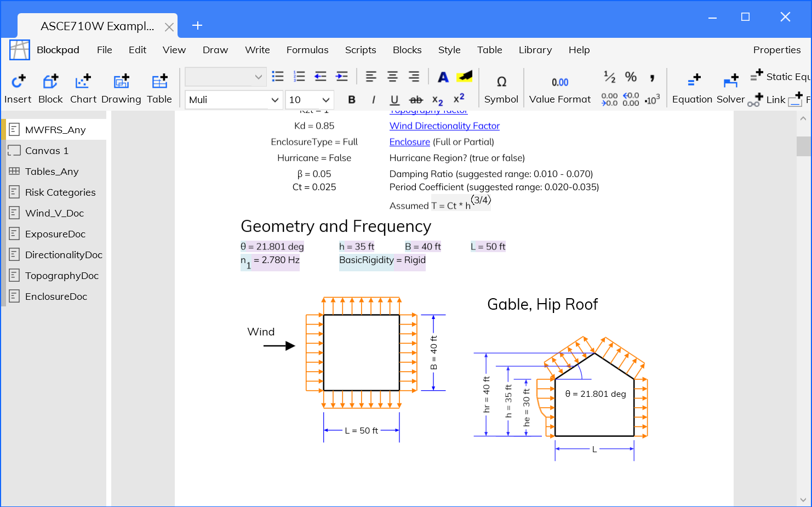Open the Enclosure hyperlink
This screenshot has width=812, height=507.
[409, 142]
